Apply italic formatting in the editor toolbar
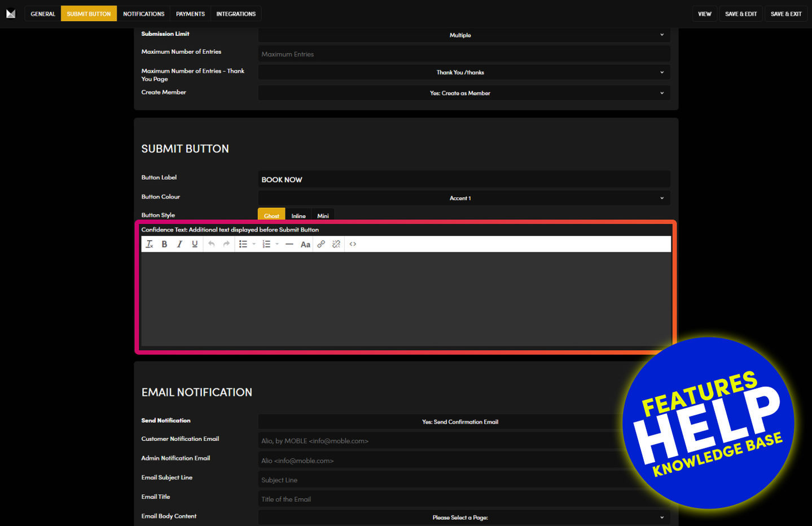Viewport: 812px width, 526px height. coord(179,244)
